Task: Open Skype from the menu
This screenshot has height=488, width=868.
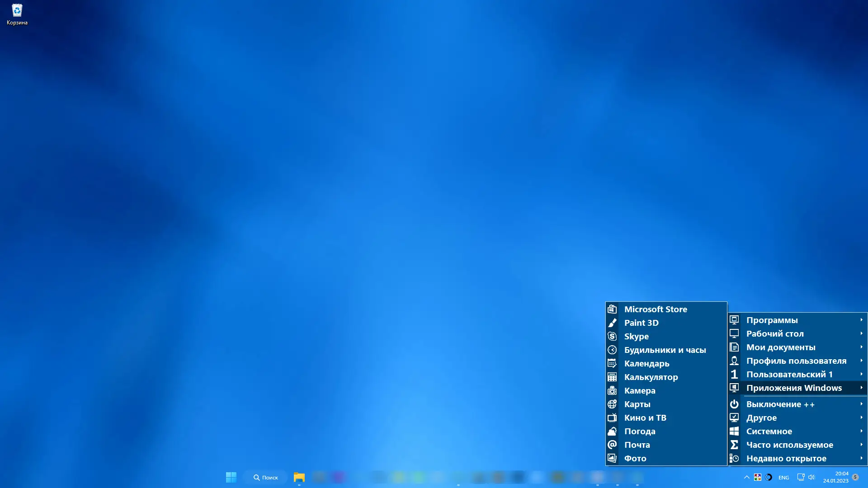Action: pos(636,337)
